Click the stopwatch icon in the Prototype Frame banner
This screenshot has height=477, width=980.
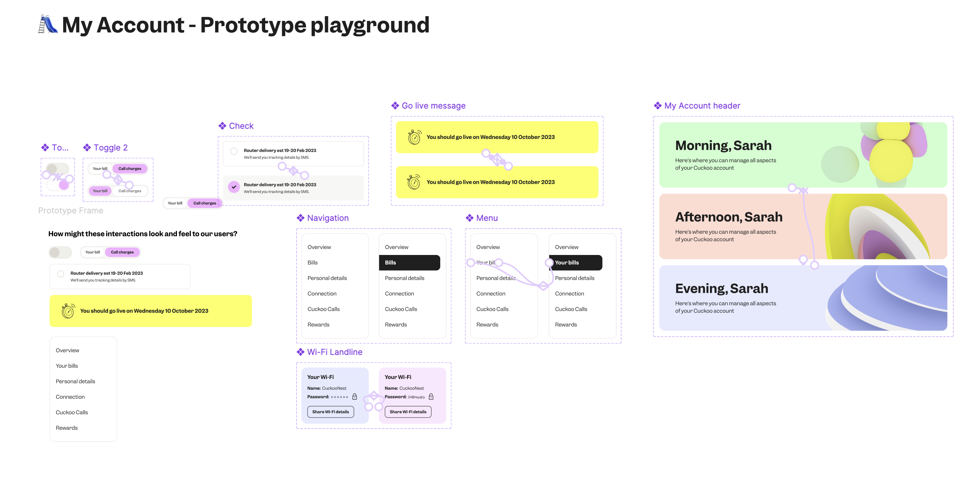click(68, 311)
